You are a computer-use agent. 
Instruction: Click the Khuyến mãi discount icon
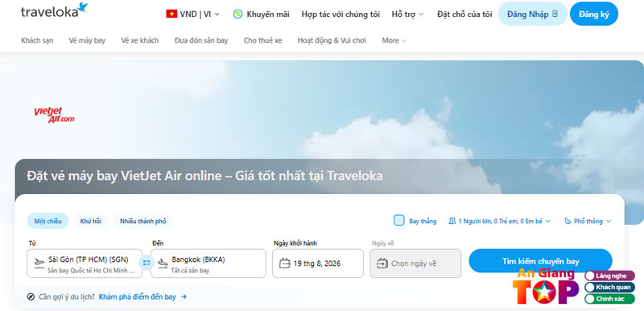tap(237, 14)
